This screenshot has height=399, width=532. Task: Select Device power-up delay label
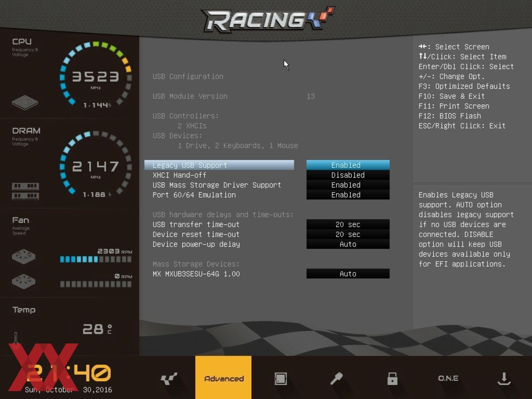click(196, 244)
